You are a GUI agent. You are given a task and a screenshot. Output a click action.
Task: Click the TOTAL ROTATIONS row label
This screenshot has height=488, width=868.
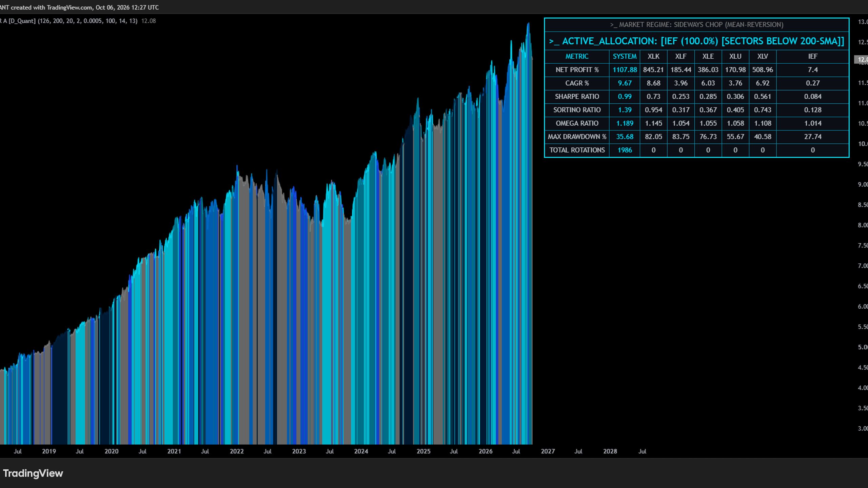[577, 150]
